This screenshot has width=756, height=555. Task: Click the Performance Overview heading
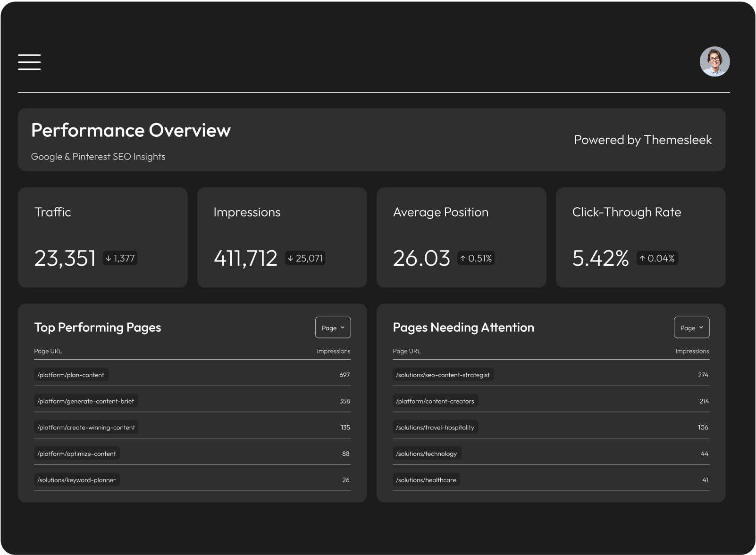pos(131,130)
